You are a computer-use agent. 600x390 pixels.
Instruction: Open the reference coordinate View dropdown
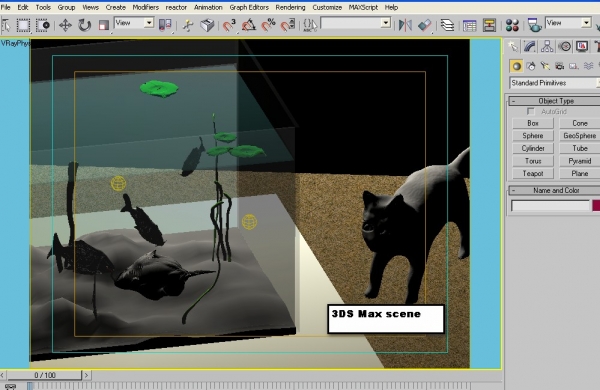click(x=134, y=23)
